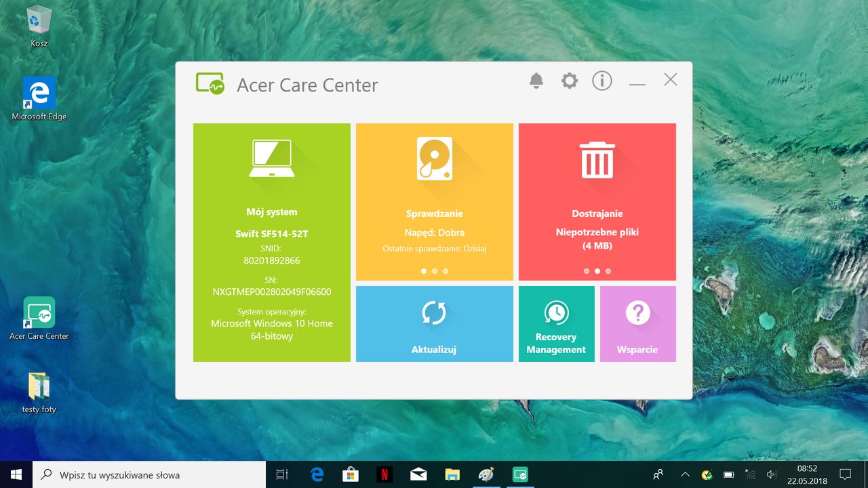The width and height of the screenshot is (868, 488).
Task: Click Ostatnie sprawdzanie: Dzisiaj text
Action: coord(435,249)
